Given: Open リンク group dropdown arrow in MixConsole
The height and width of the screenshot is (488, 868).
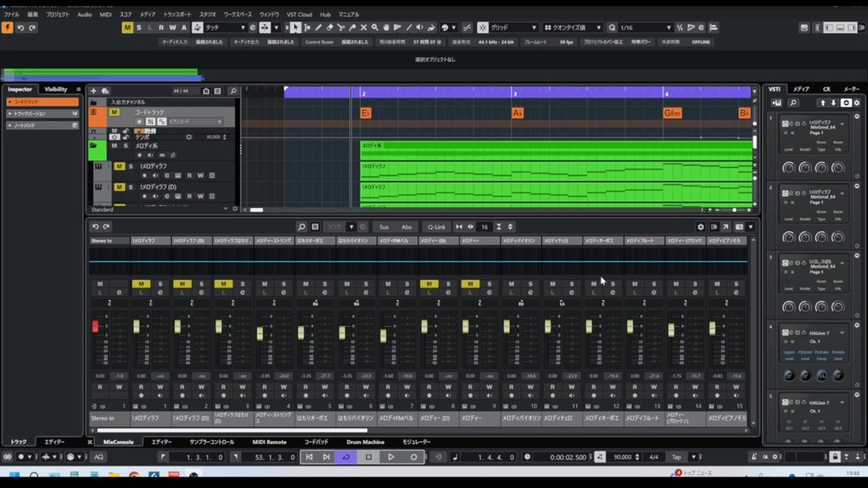Looking at the screenshot, I should [351, 227].
